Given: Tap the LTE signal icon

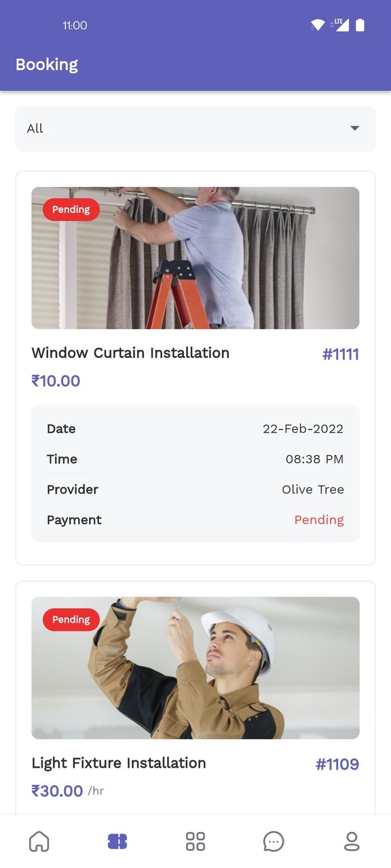Looking at the screenshot, I should click(x=341, y=25).
